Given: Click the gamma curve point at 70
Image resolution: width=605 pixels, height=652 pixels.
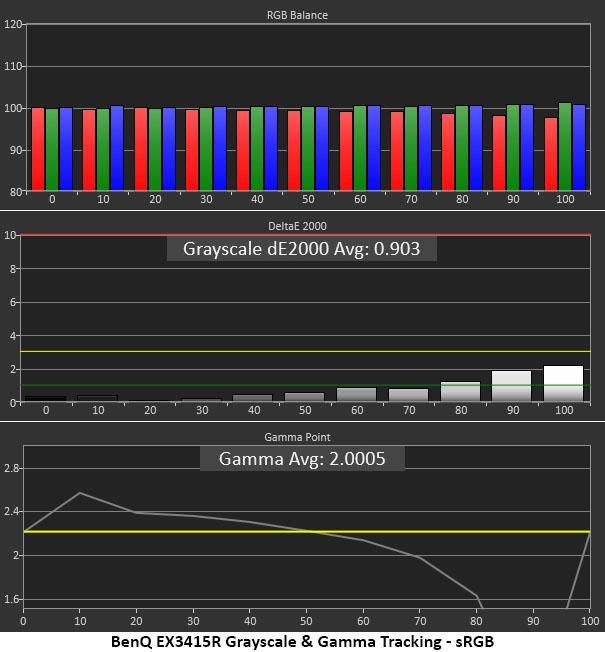Looking at the screenshot, I should click(x=420, y=557).
